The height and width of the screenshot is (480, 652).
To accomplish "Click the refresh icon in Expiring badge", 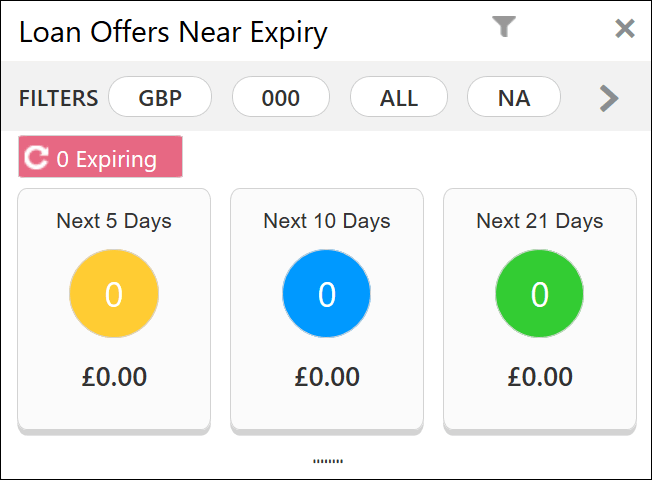I will click(36, 158).
